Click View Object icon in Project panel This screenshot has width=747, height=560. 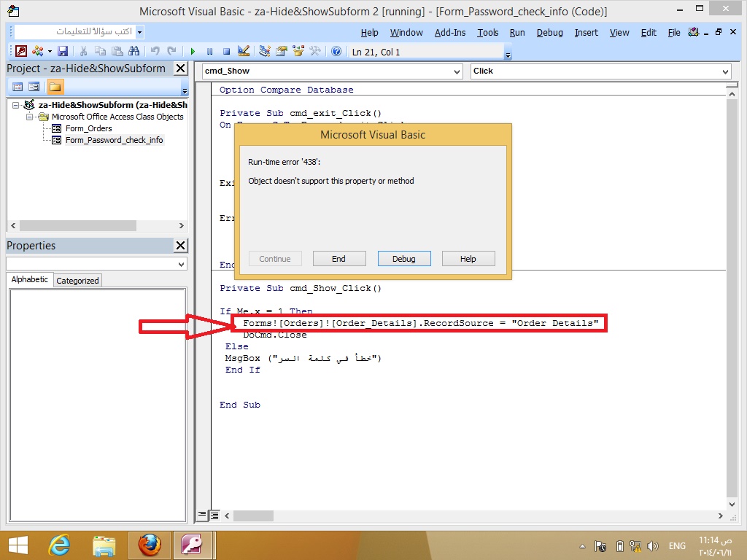coord(34,87)
